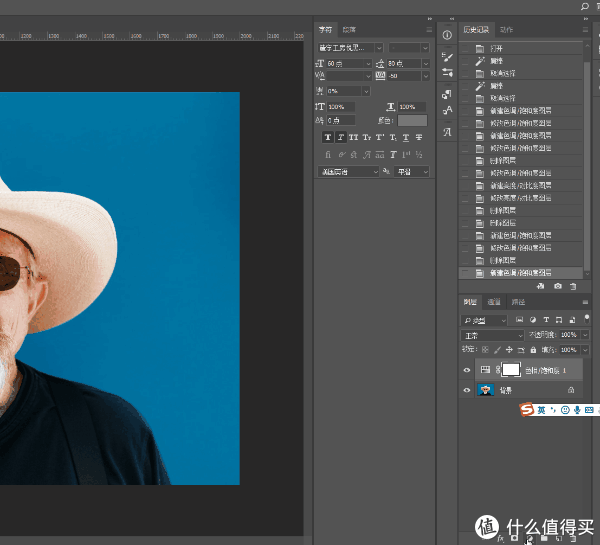Viewport: 600px width, 545px height.
Task: Apply Superscript text style
Action: 380,137
